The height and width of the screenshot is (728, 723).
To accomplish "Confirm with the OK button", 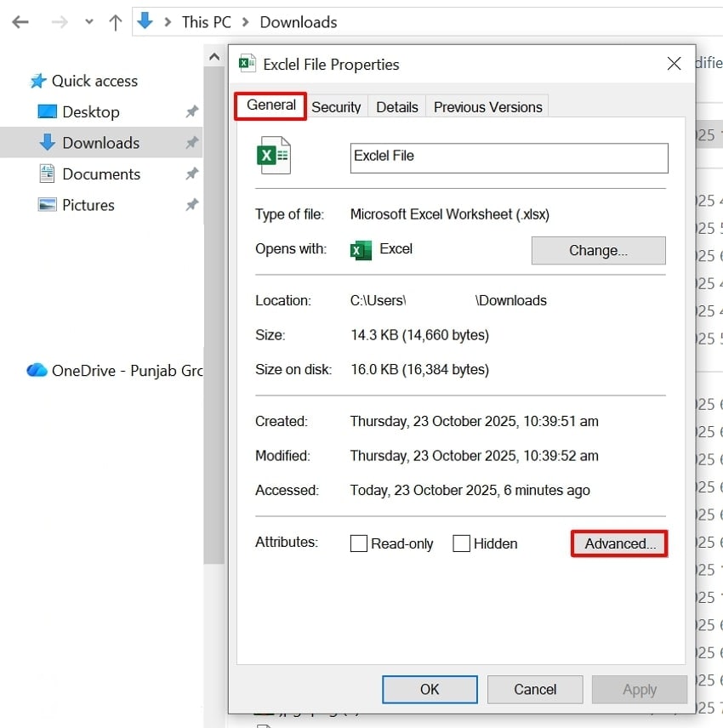I will 430,690.
